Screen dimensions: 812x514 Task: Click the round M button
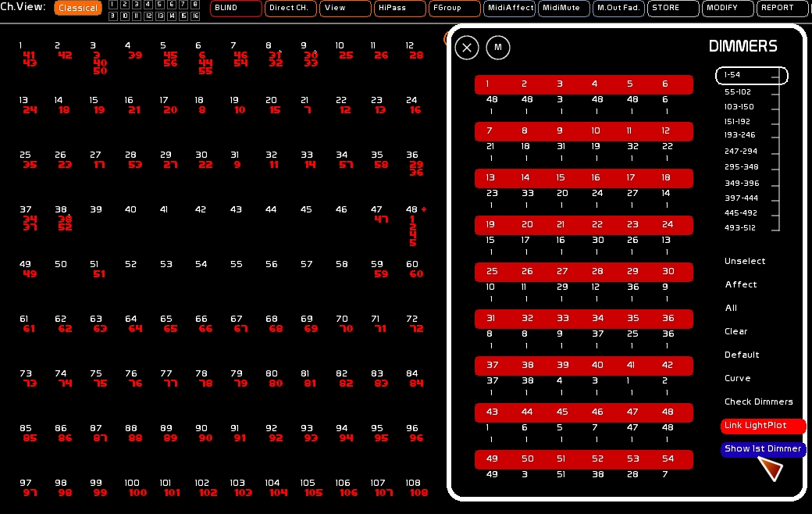coord(497,48)
